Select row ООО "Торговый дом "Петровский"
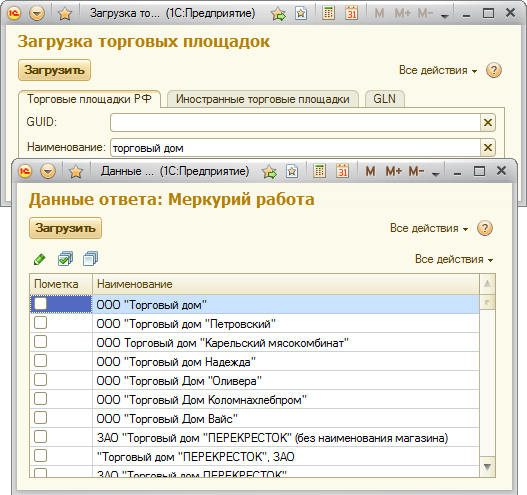Viewport: 527px width, 495px height. [254, 324]
